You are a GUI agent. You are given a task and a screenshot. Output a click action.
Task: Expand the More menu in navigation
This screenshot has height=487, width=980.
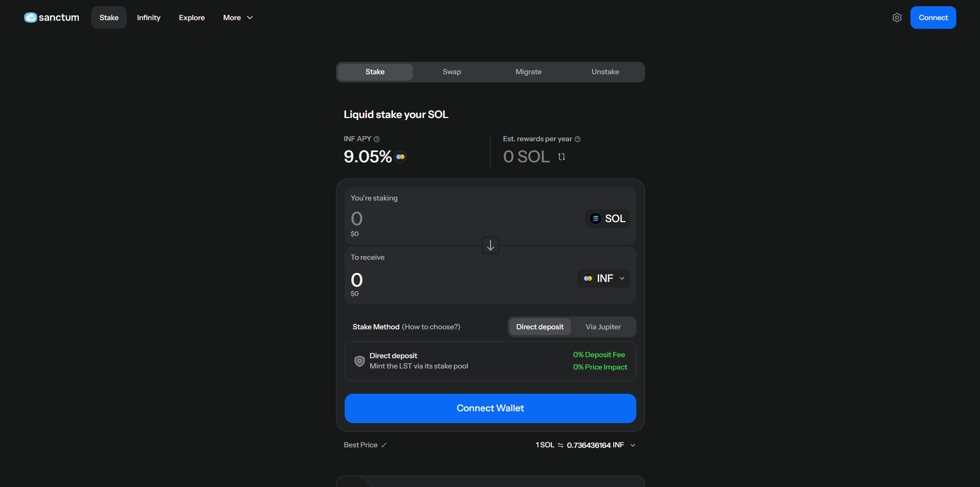tap(238, 18)
